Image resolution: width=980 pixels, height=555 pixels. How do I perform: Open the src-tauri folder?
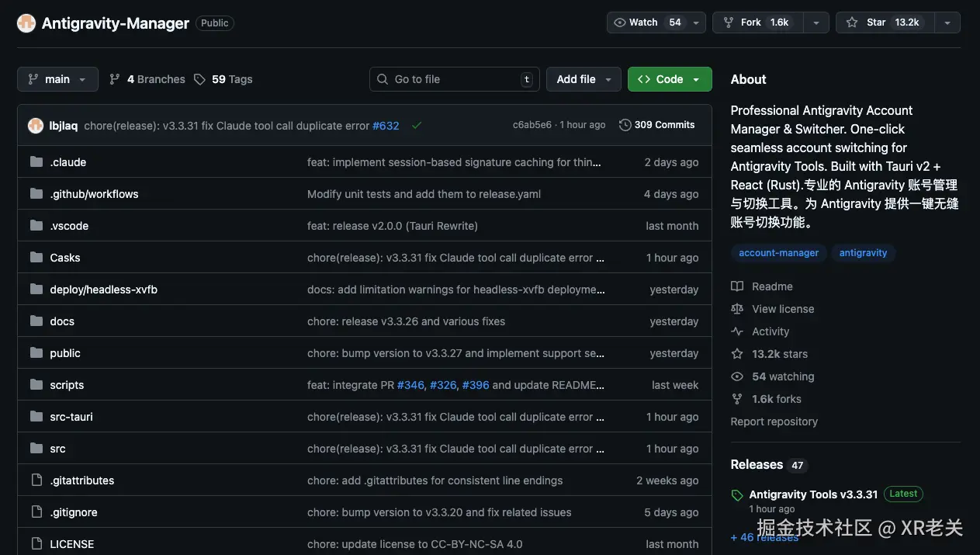coord(71,417)
